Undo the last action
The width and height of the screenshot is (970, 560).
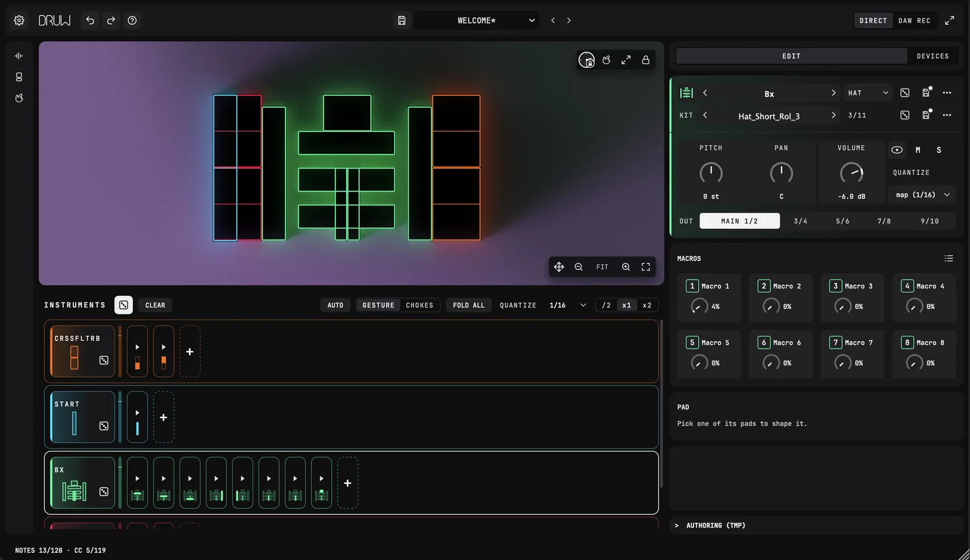click(x=90, y=21)
